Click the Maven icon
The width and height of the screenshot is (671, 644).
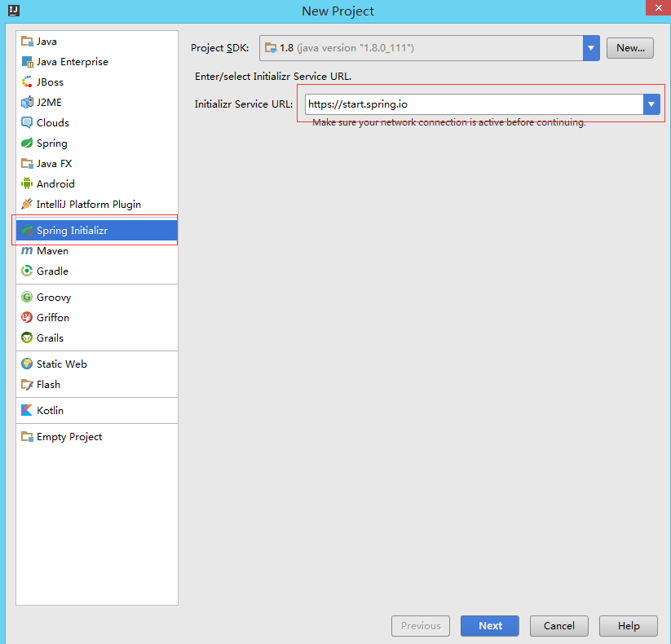click(27, 251)
